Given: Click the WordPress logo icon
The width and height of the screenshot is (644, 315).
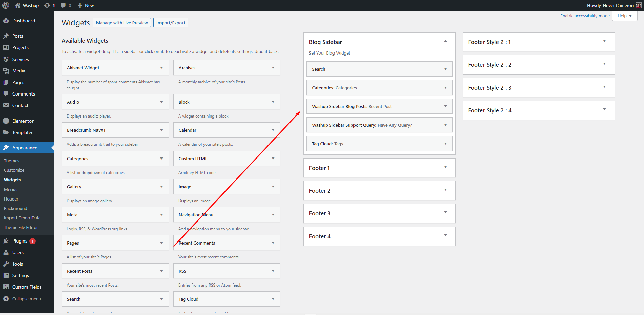Looking at the screenshot, I should [6, 5].
